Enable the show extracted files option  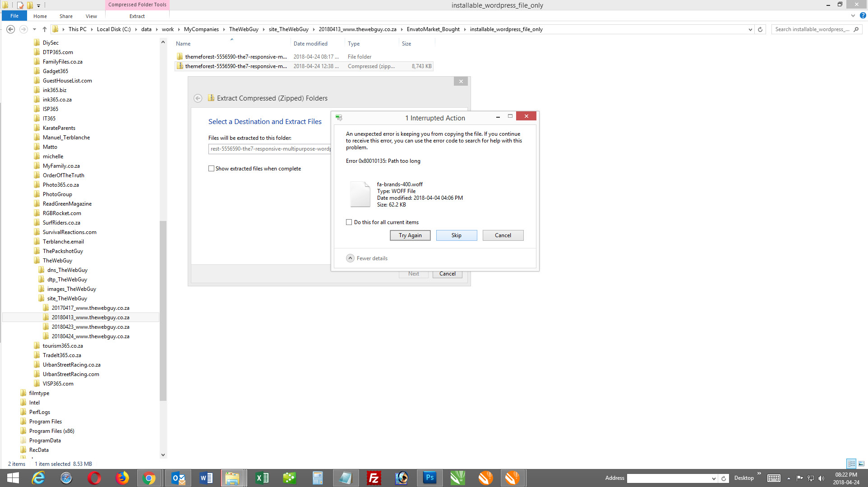pyautogui.click(x=212, y=168)
